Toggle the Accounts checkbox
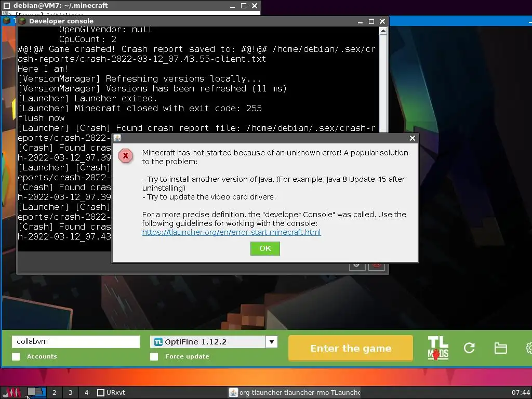This screenshot has height=399, width=532. tap(16, 356)
